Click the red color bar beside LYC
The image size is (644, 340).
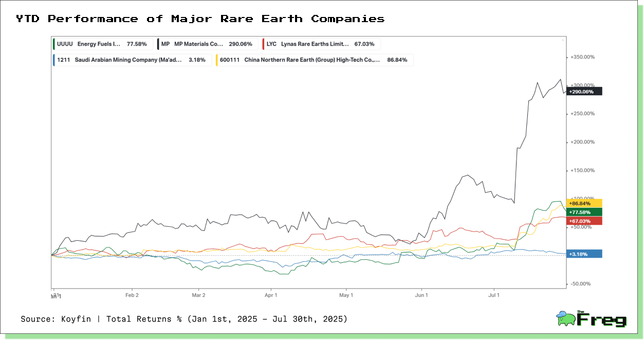click(263, 44)
